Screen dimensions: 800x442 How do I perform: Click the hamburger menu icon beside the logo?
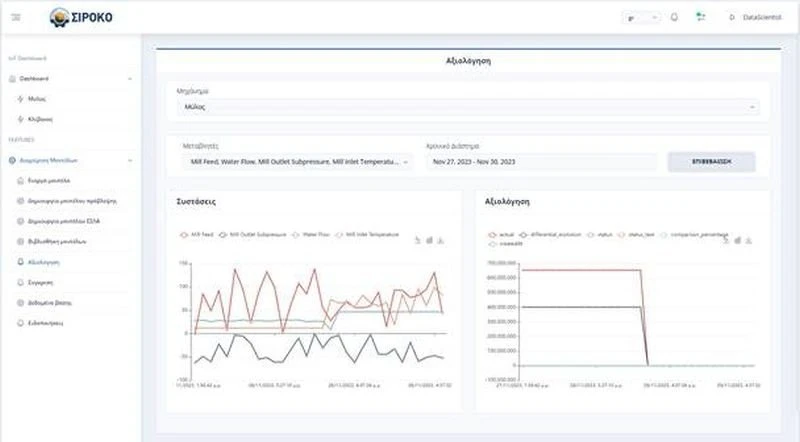click(x=15, y=17)
